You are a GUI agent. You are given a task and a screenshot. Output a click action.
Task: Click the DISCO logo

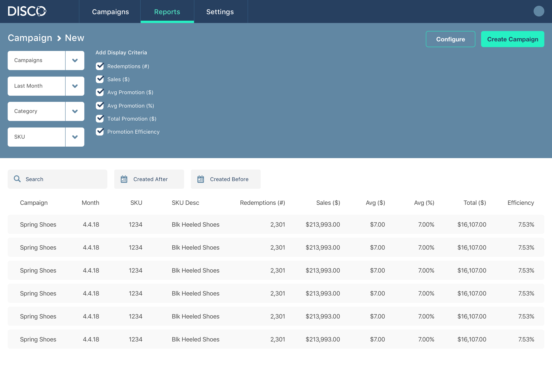pos(27,11)
